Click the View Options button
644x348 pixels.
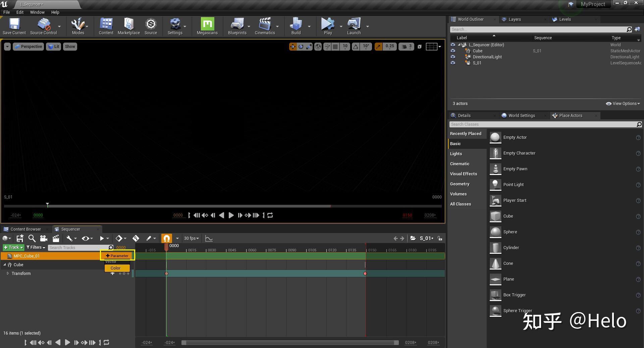tap(623, 104)
